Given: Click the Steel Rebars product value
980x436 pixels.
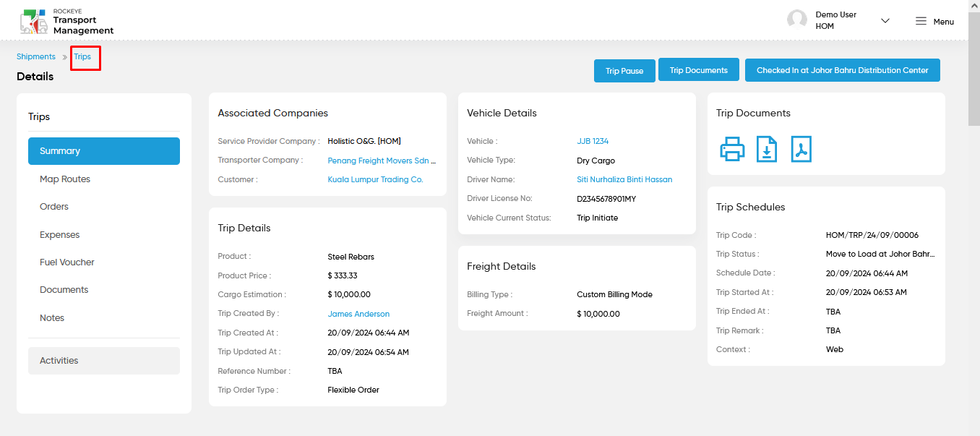Looking at the screenshot, I should (x=351, y=257).
